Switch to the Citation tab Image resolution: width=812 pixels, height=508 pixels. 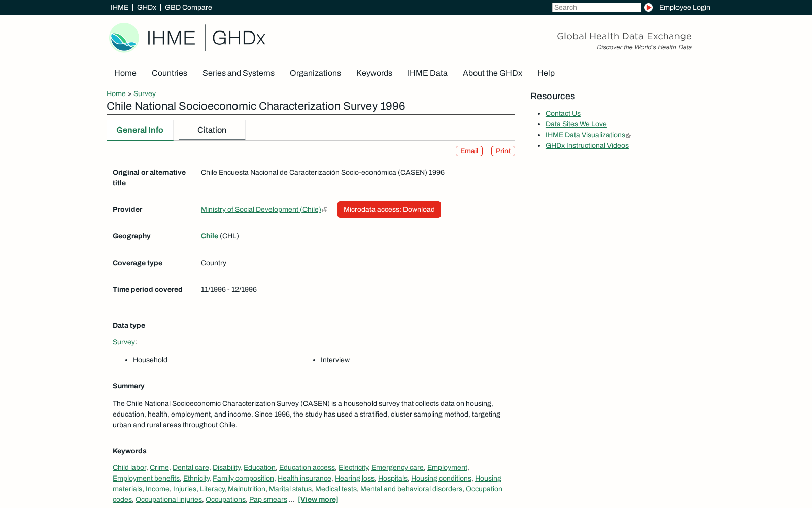tap(212, 130)
